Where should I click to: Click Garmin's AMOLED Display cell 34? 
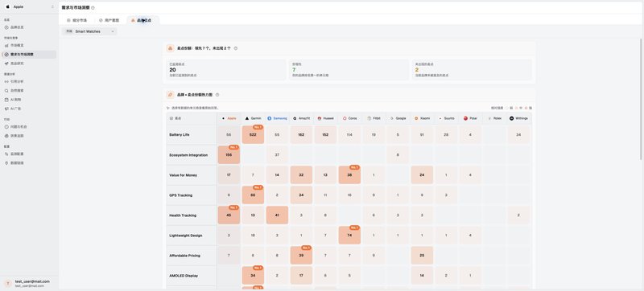coord(253,276)
